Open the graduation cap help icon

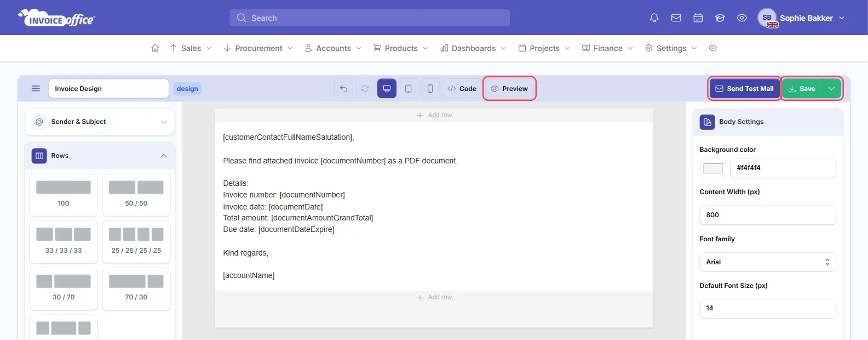pyautogui.click(x=720, y=18)
